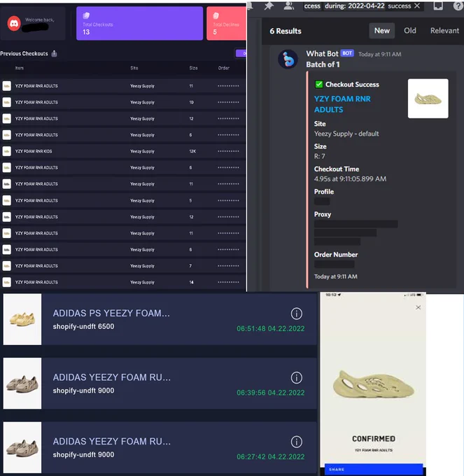Click Yeezy Supply site in size 7 row
Screen dimensions: 464x476
[x=142, y=266]
